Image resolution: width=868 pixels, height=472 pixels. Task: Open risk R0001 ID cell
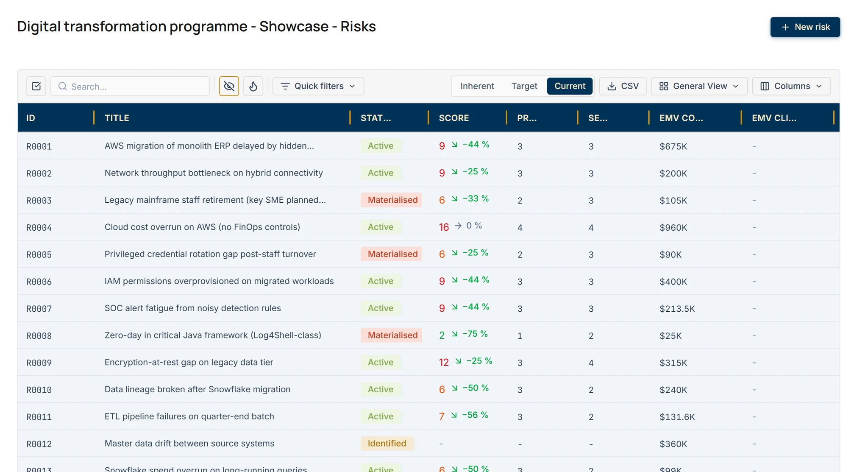pyautogui.click(x=39, y=146)
